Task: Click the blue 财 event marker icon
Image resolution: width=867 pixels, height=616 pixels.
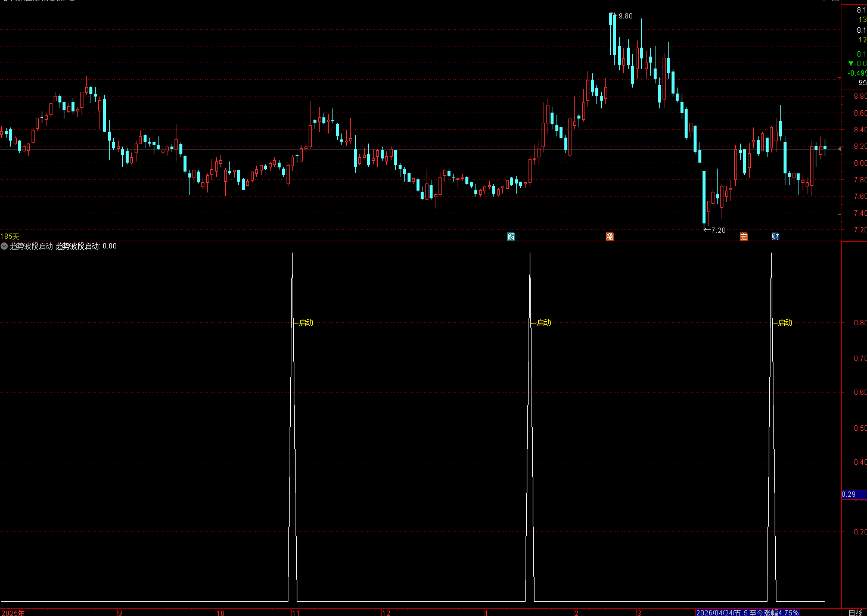Action: 775,237
